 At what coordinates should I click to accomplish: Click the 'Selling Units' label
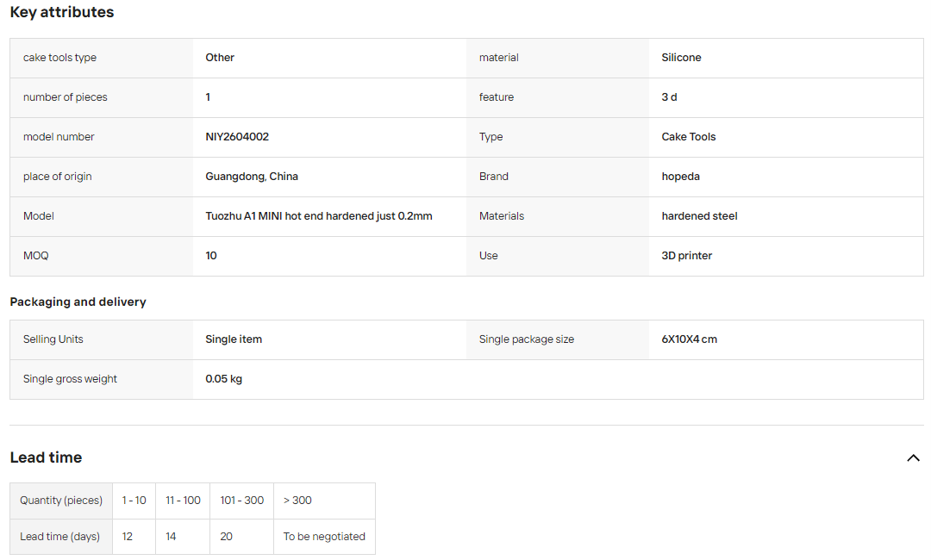click(53, 340)
